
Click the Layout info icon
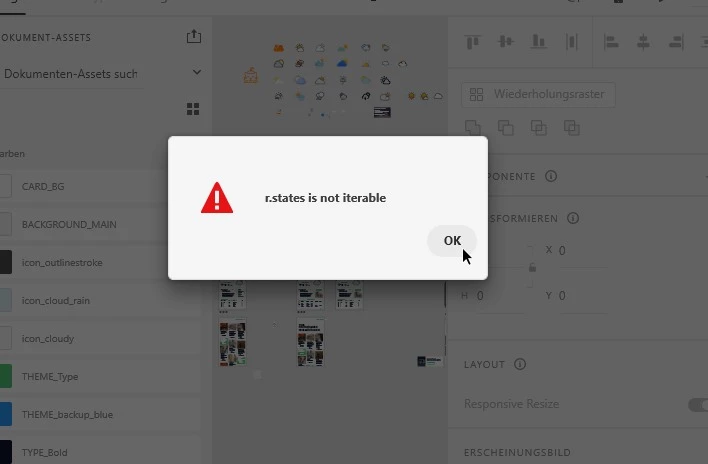pyautogui.click(x=520, y=364)
